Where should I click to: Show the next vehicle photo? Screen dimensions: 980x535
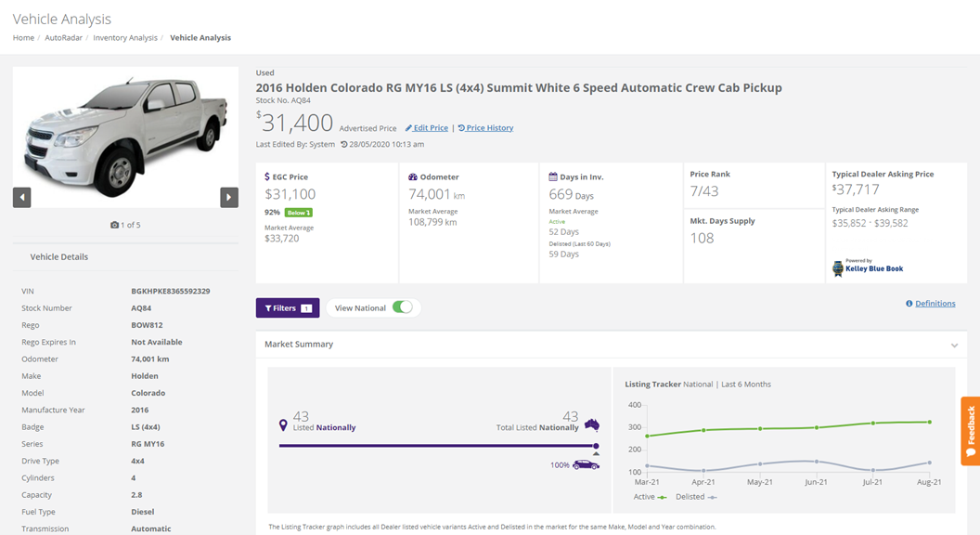tap(228, 197)
